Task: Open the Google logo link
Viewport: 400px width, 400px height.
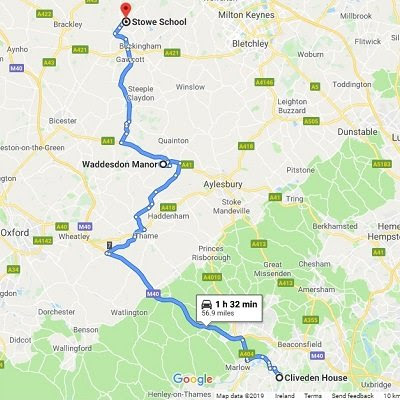Action: (193, 379)
